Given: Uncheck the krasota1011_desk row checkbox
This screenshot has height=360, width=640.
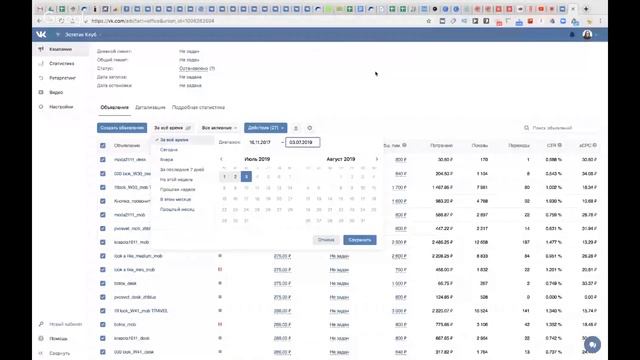Looking at the screenshot, I should pyautogui.click(x=103, y=338).
